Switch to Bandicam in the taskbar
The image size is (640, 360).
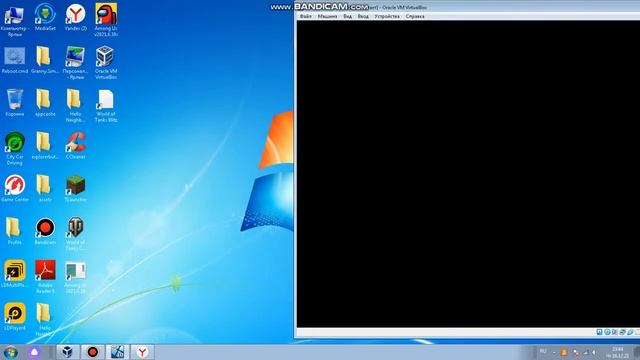[x=93, y=352]
